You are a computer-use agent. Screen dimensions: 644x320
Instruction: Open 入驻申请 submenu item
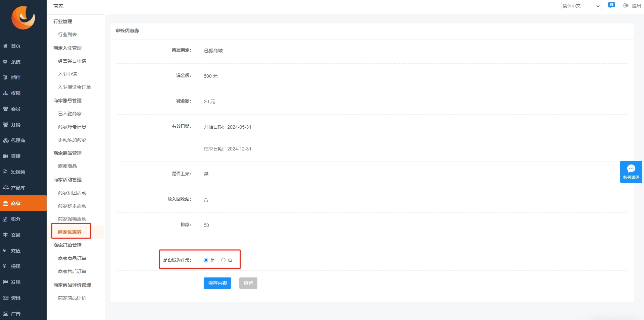pyautogui.click(x=67, y=74)
